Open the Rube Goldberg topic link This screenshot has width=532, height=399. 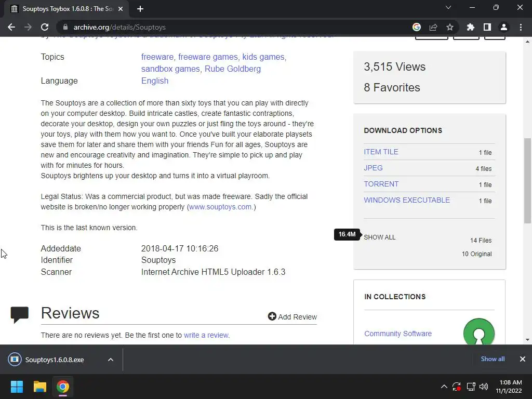coord(233,69)
